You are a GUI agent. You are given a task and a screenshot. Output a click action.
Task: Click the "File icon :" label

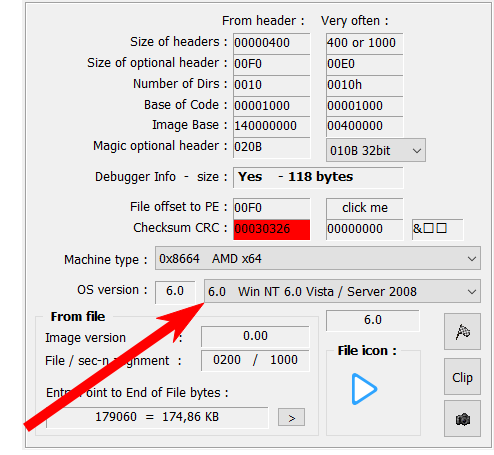point(367,351)
